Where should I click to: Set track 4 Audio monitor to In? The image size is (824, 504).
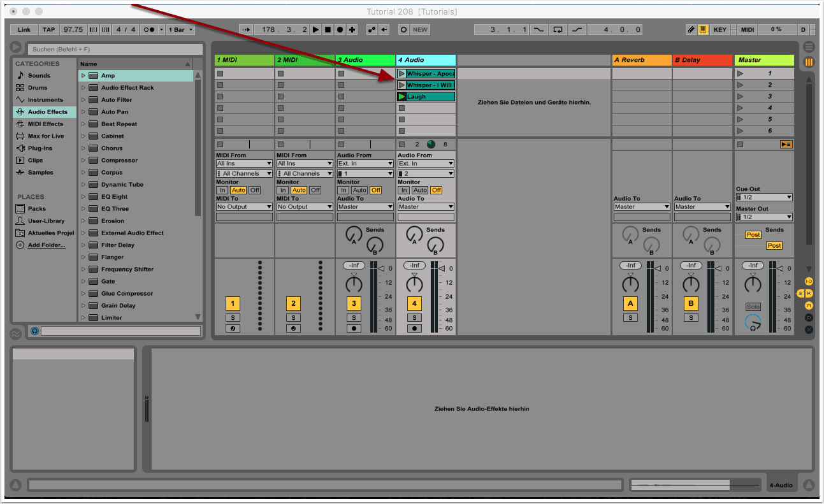[403, 190]
